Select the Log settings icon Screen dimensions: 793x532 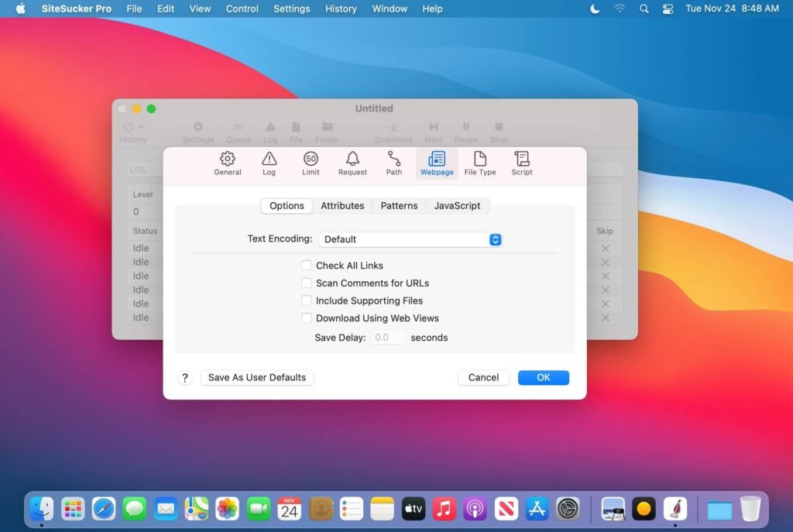[x=269, y=163]
